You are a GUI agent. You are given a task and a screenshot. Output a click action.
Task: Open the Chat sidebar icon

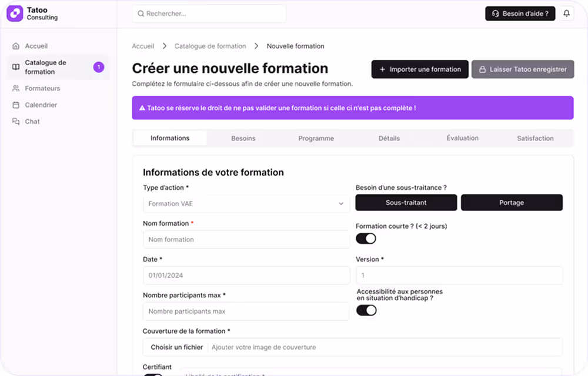point(16,122)
